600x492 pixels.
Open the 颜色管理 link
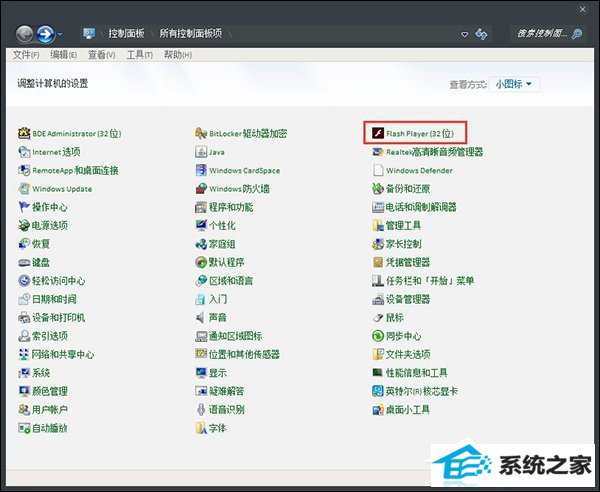point(50,391)
